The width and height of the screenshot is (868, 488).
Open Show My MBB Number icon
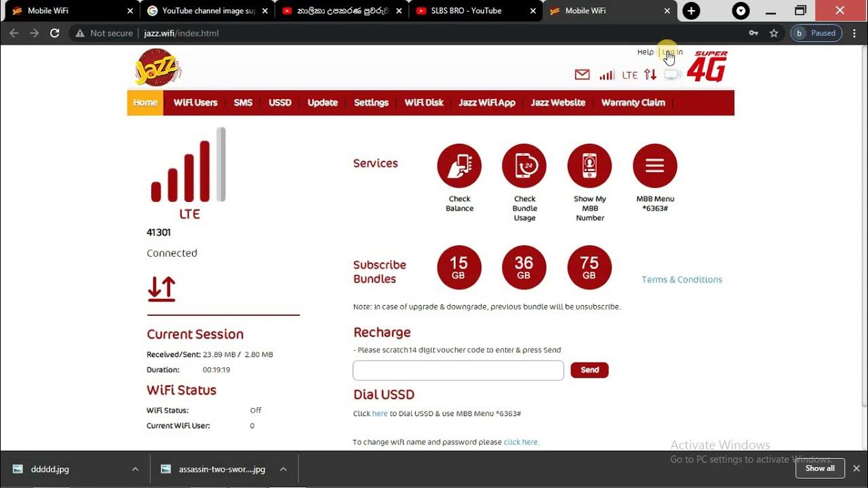589,165
